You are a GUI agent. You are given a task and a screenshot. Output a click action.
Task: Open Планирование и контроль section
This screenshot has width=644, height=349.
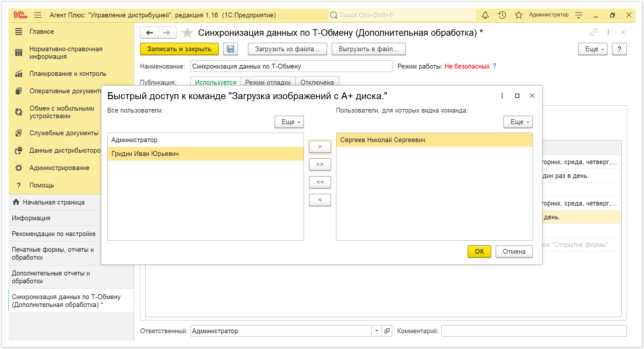[x=68, y=74]
